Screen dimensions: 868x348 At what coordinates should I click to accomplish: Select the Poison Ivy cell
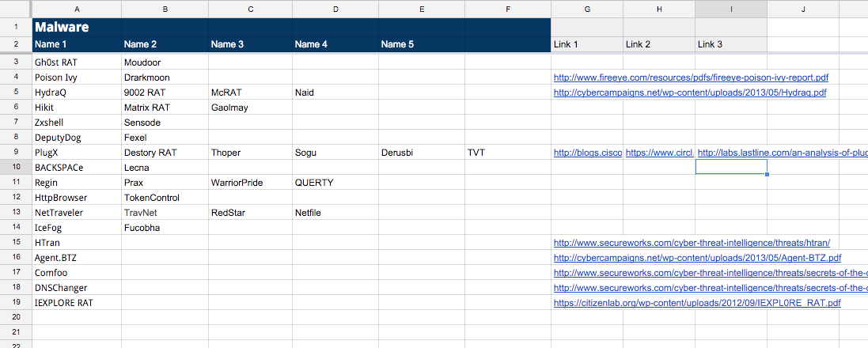(x=77, y=78)
